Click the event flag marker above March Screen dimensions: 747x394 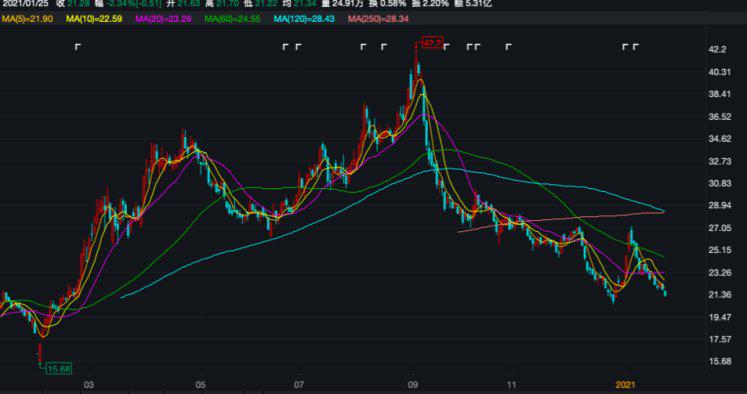coord(79,47)
